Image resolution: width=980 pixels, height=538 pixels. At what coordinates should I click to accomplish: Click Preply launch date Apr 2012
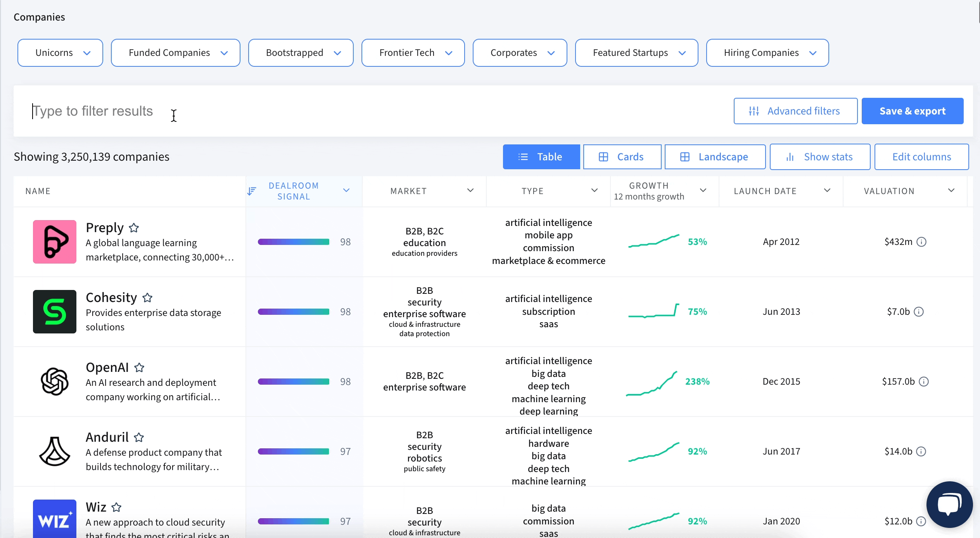pyautogui.click(x=781, y=242)
